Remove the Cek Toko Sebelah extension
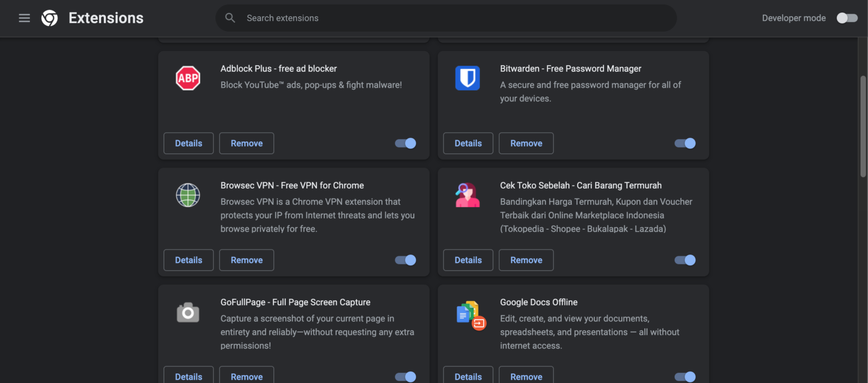Screen dimensions: 868x383 pyautogui.click(x=526, y=260)
